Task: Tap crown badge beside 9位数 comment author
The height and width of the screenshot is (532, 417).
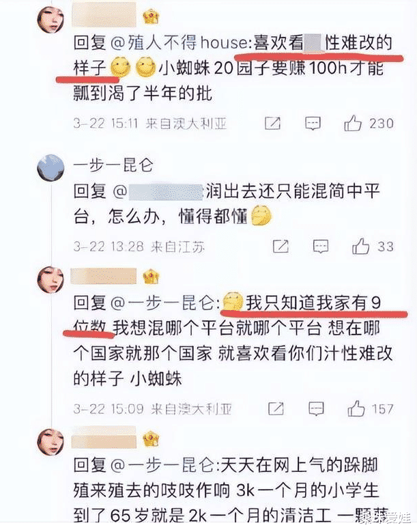Action: [152, 276]
